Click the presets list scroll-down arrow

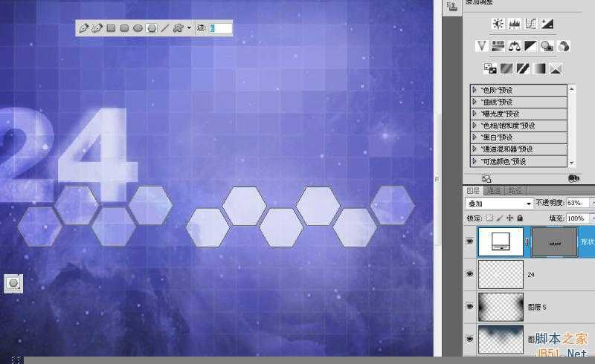click(572, 163)
